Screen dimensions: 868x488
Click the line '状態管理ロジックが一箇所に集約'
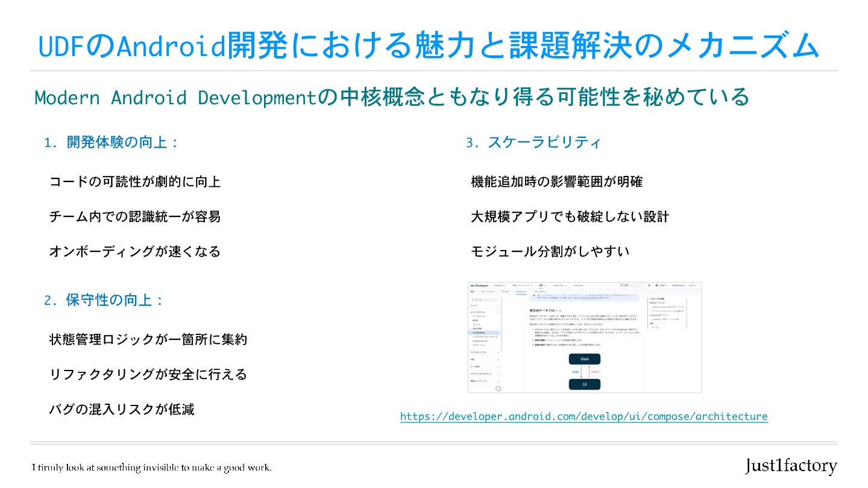coord(148,340)
